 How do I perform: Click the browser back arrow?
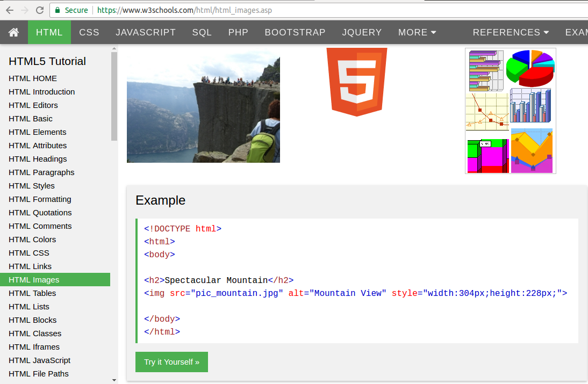click(10, 10)
